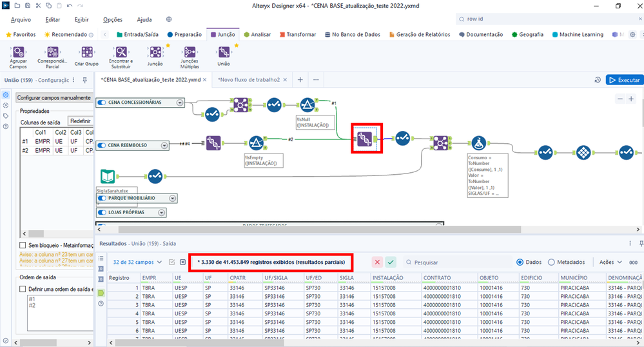
Task: Click the cut scissors icon
Action: [x=38, y=6]
